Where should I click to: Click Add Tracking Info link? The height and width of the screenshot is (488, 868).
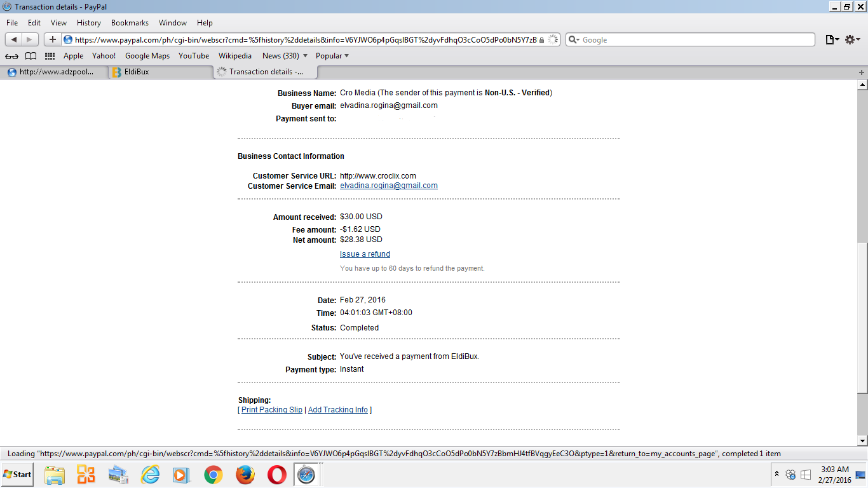(x=338, y=410)
